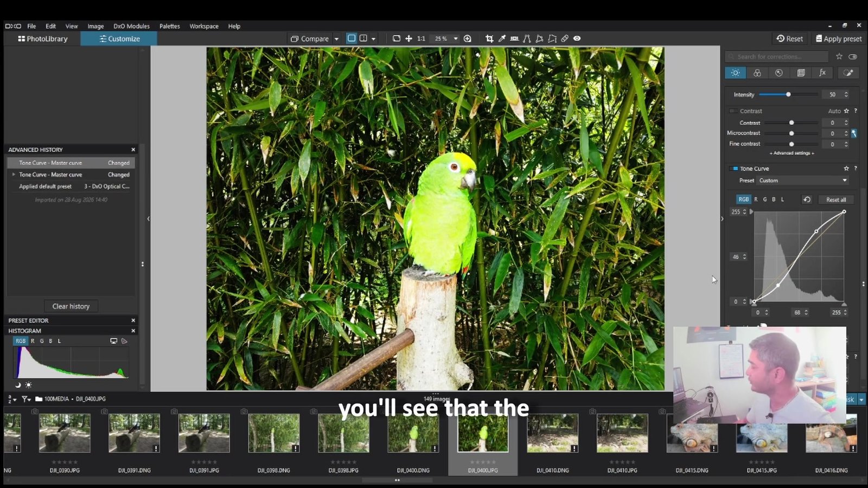Expand the second Tone Curve history entry
This screenshot has width=868, height=488.
[14, 175]
